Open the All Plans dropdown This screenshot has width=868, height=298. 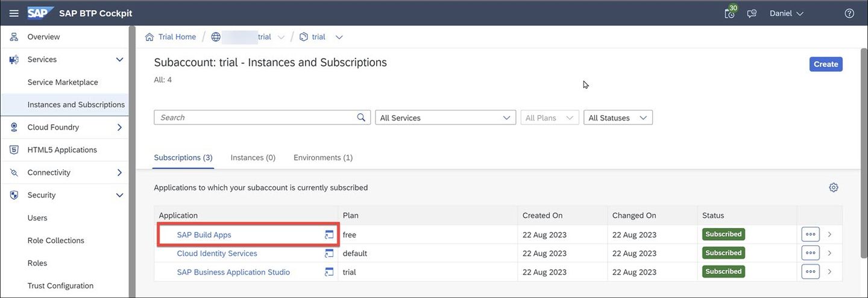click(x=550, y=118)
